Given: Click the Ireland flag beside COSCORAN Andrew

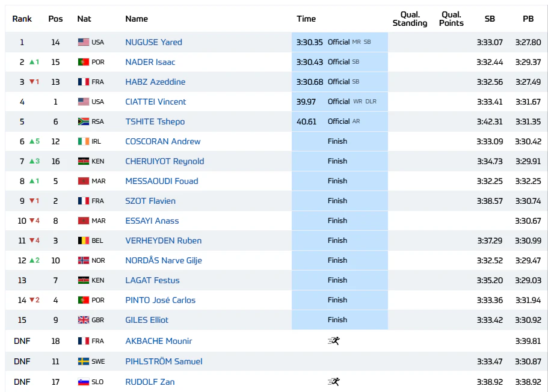Looking at the screenshot, I should (84, 141).
